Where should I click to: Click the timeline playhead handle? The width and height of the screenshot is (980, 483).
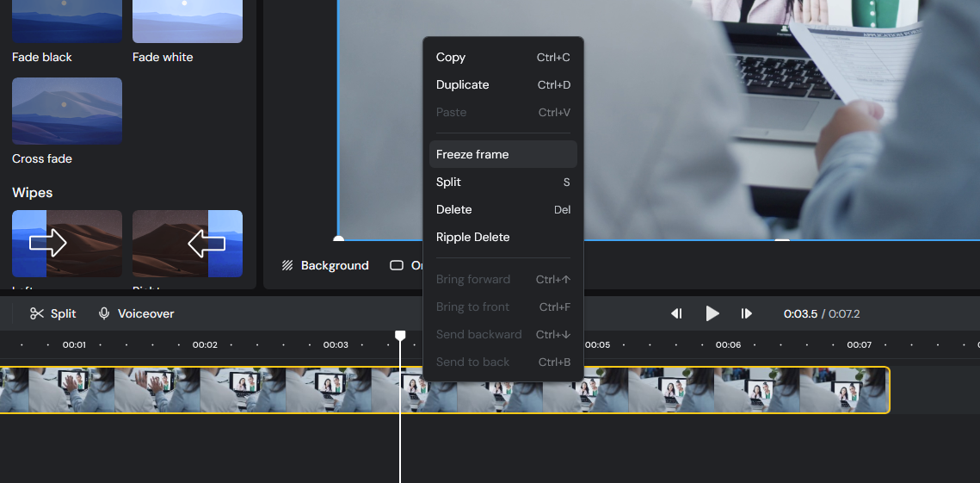[400, 335]
